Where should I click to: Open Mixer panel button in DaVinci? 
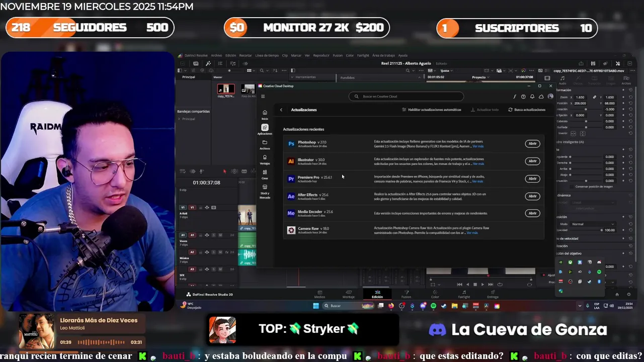(593, 63)
